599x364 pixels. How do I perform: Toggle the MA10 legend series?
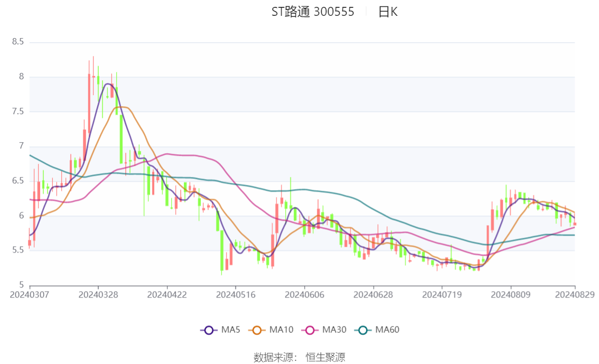(271, 330)
